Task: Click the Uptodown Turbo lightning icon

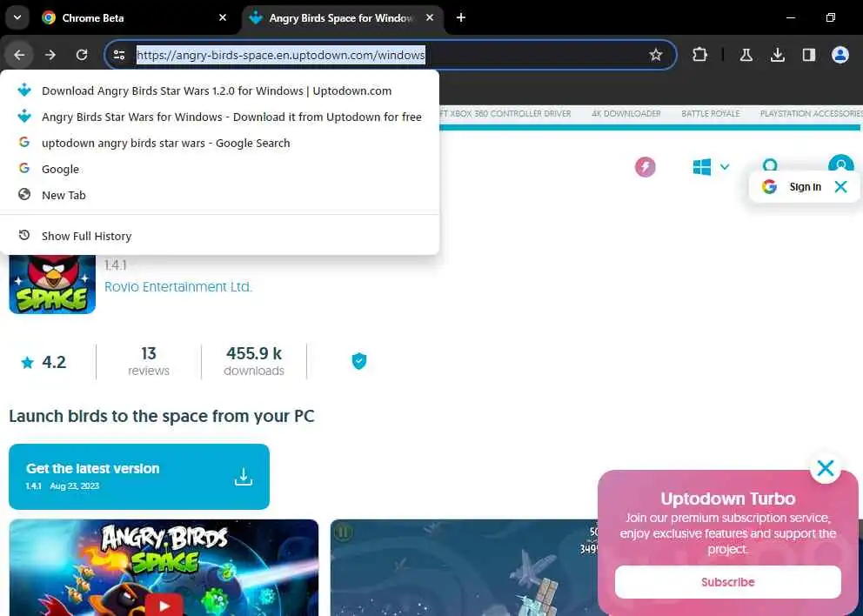Action: pos(645,167)
